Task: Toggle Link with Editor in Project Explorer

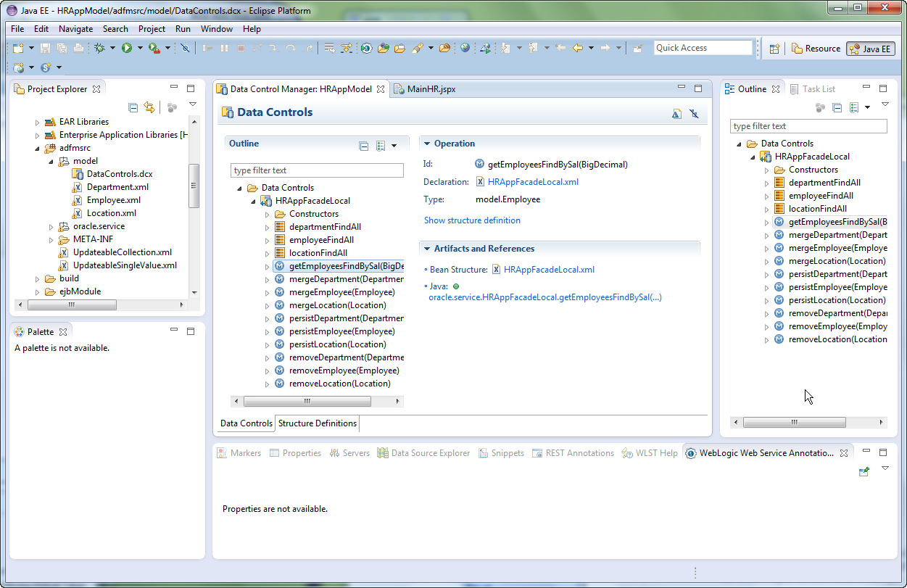Action: coord(149,107)
